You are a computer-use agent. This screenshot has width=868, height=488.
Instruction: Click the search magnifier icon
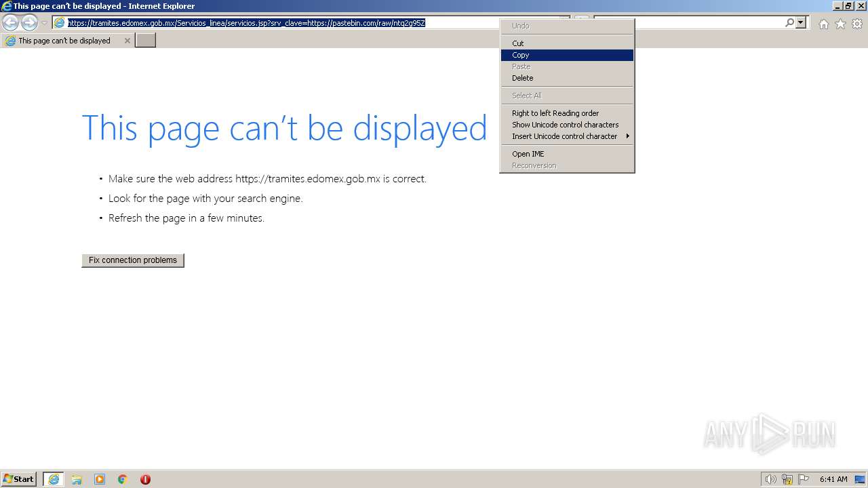coord(789,23)
